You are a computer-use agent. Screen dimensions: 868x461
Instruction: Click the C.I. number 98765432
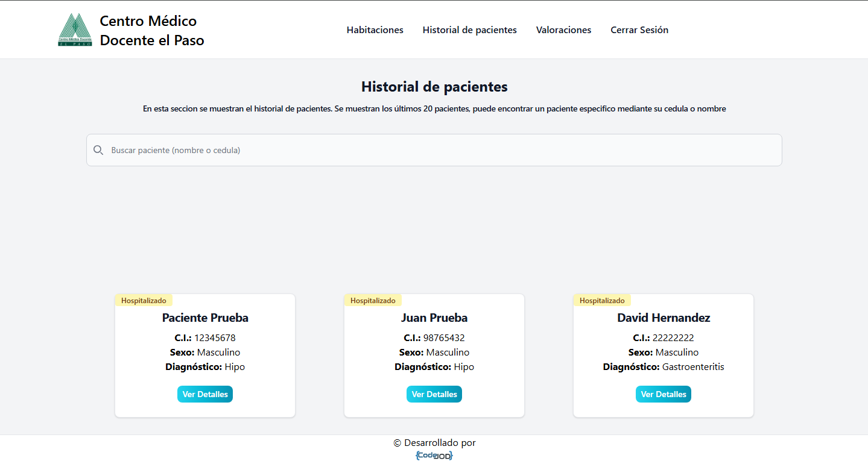point(444,338)
